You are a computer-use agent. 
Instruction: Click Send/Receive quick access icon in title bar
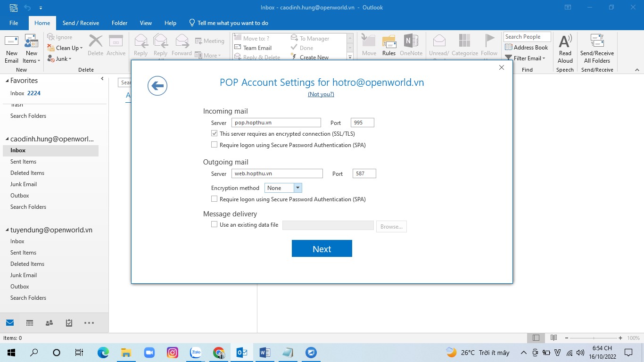13,8
